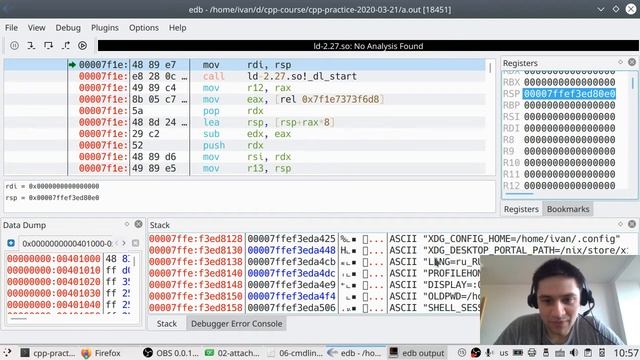640x360 pixels.
Task: Select the 'sub edx, eax' instruction line
Action: tap(245, 133)
